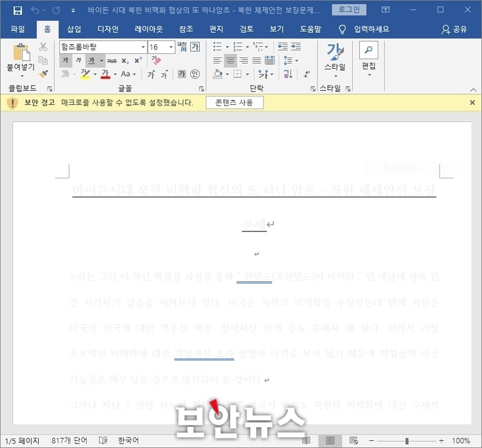The image size is (482, 448).
Task: Open the 함초롬바탕 font name dropdown
Action: tap(143, 47)
